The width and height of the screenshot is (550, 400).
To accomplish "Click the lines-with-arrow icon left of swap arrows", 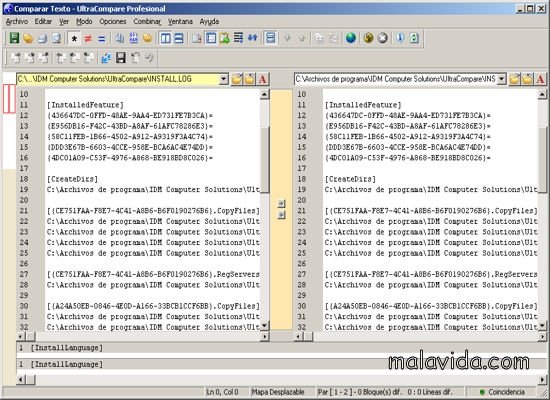I will (239, 38).
